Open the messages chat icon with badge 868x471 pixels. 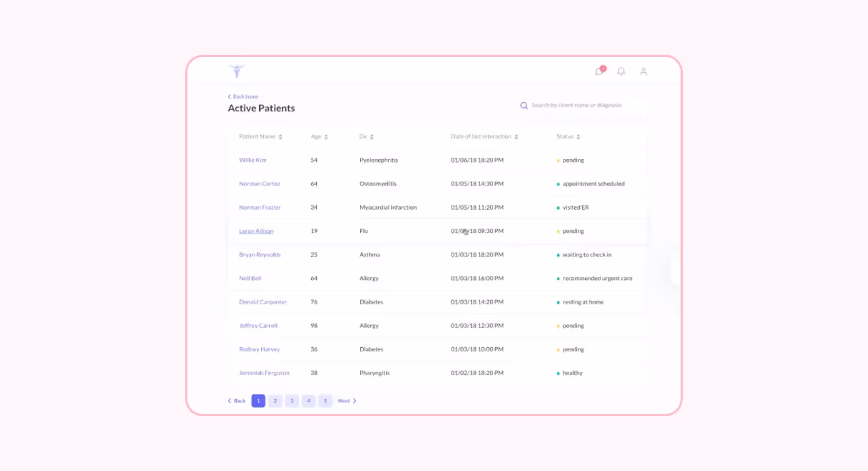pos(600,71)
